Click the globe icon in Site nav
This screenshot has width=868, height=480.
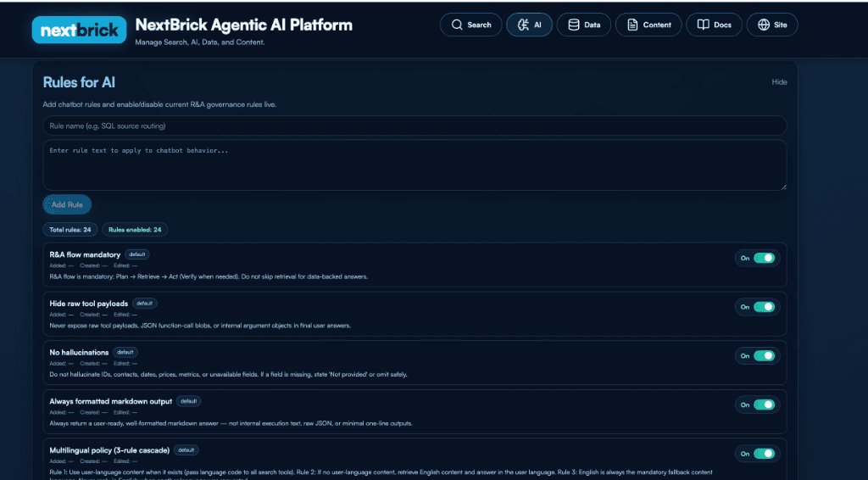pos(764,25)
